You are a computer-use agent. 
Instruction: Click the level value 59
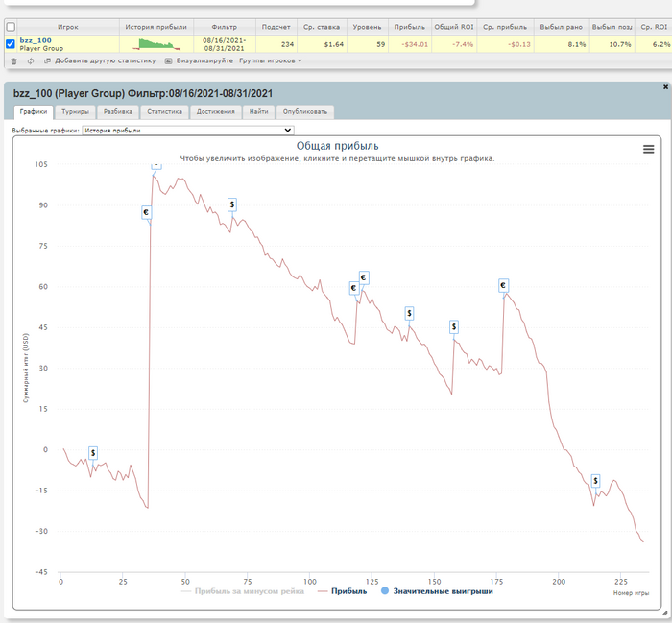(380, 44)
